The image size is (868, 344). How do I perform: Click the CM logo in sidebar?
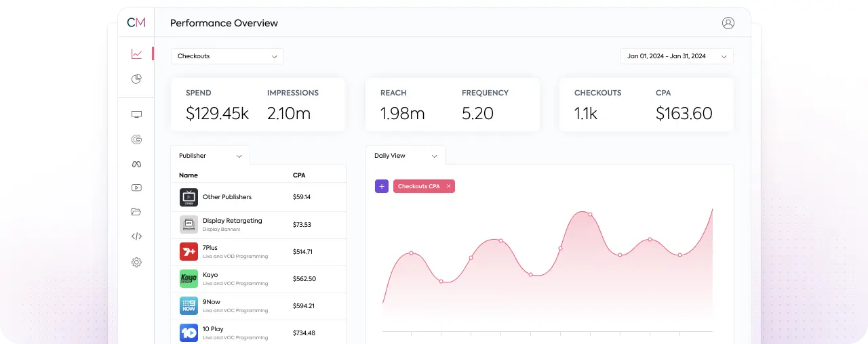[x=136, y=22]
